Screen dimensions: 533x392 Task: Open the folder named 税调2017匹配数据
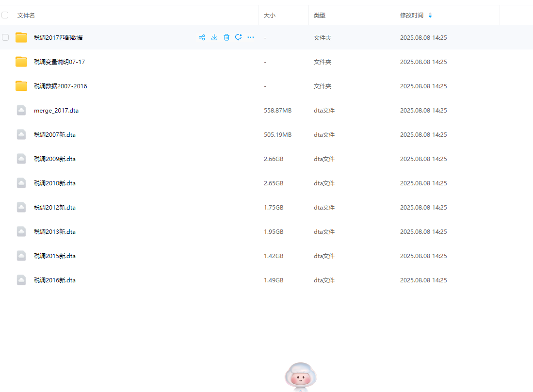click(x=58, y=37)
